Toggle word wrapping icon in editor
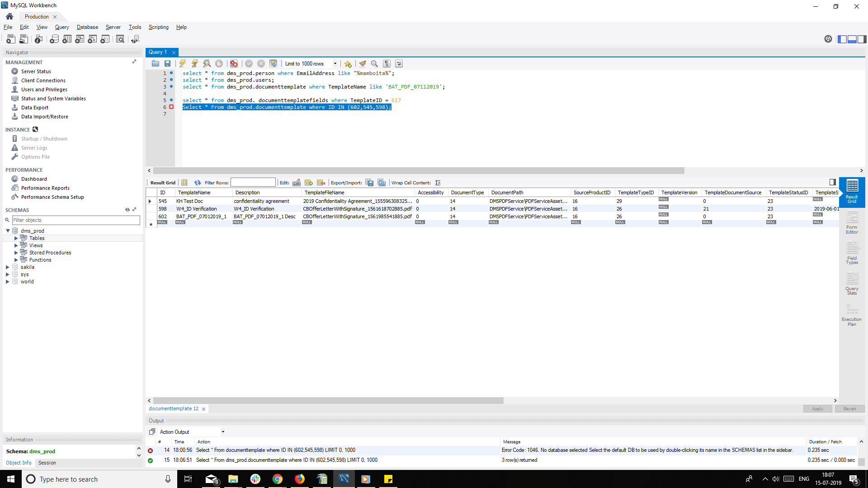The image size is (868, 488). tap(399, 64)
